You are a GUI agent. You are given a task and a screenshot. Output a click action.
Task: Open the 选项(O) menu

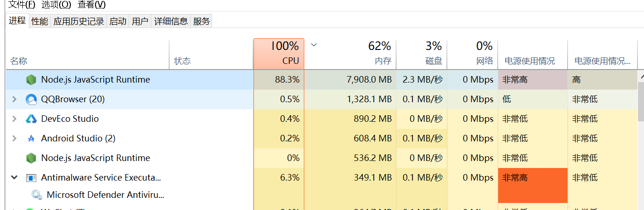pos(56,5)
